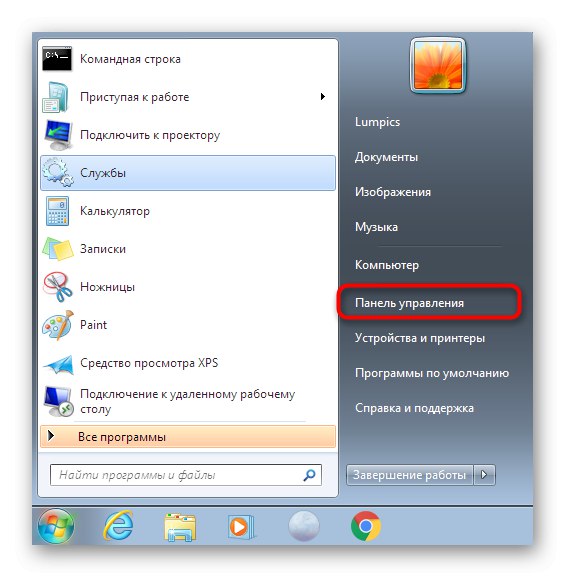The image size is (565, 577).
Task: Open the shutdown options arrow next to Завершение работы
Action: pos(484,475)
